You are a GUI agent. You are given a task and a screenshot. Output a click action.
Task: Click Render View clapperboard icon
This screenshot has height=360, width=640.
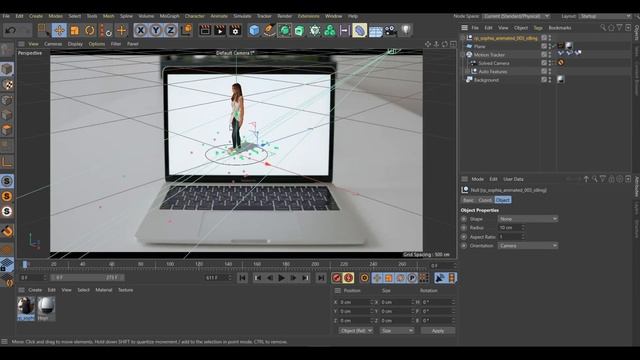tap(205, 30)
